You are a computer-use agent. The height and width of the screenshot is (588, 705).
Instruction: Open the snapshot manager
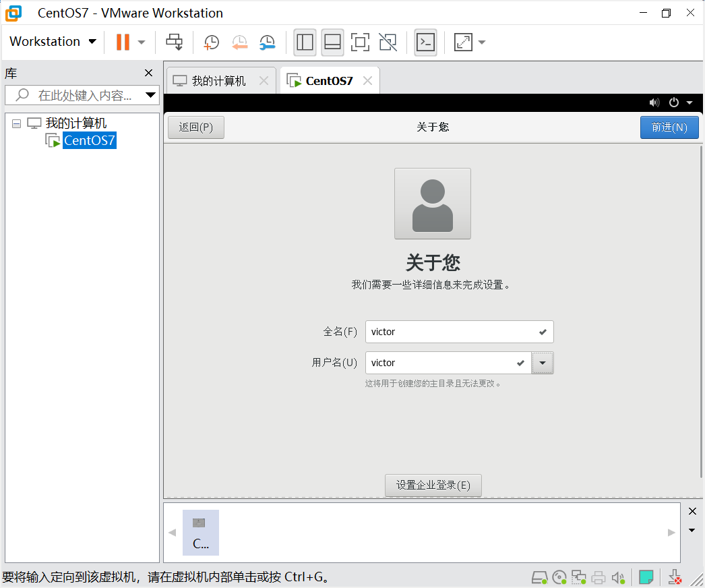(x=268, y=42)
